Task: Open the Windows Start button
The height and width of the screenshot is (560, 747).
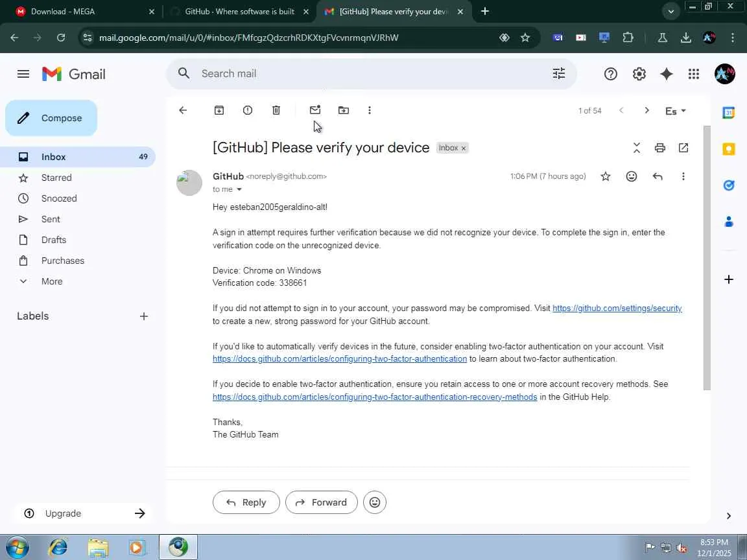Action: click(x=17, y=547)
